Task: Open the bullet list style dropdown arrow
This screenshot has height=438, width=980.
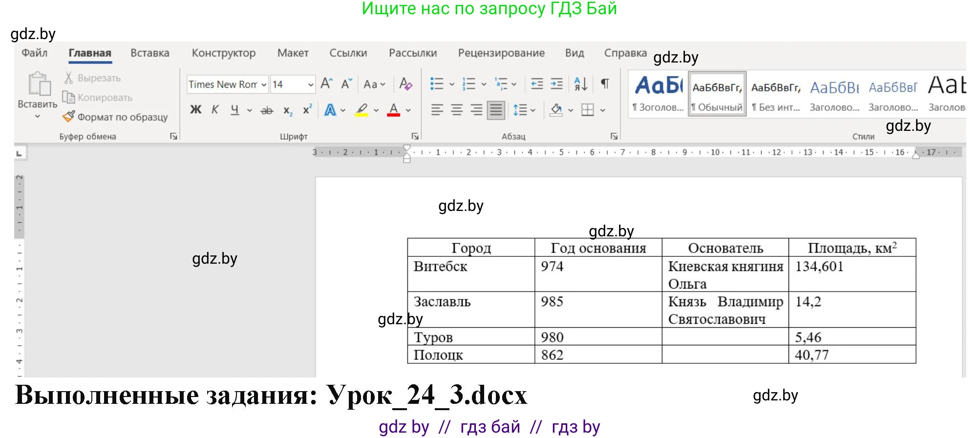Action: pyautogui.click(x=452, y=84)
